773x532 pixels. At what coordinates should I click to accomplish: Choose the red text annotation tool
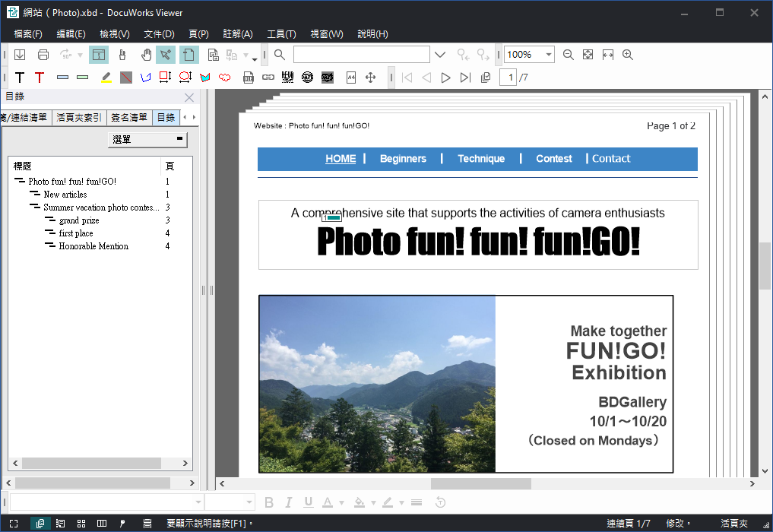40,78
